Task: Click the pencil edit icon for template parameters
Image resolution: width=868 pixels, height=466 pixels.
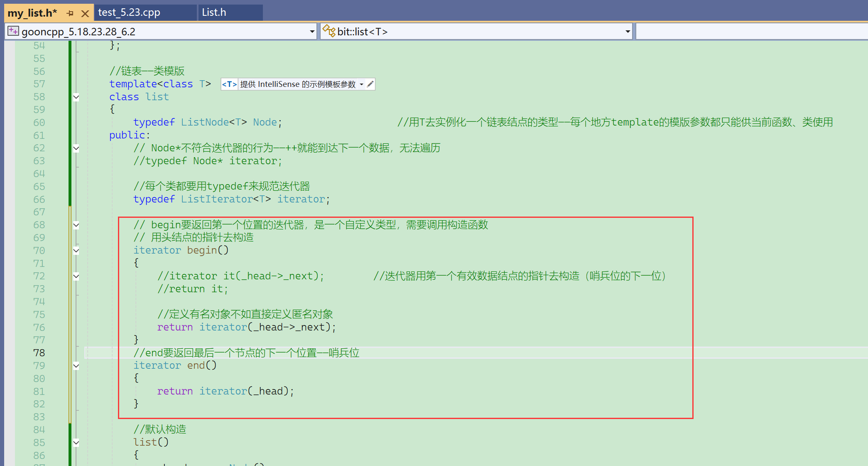Action: 370,84
